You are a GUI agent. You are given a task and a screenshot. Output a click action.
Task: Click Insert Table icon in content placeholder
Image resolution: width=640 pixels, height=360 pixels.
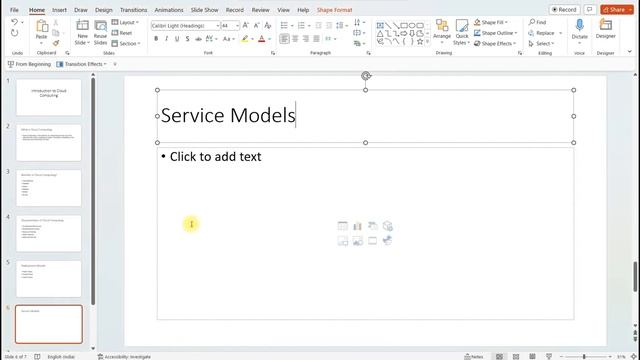point(342,226)
